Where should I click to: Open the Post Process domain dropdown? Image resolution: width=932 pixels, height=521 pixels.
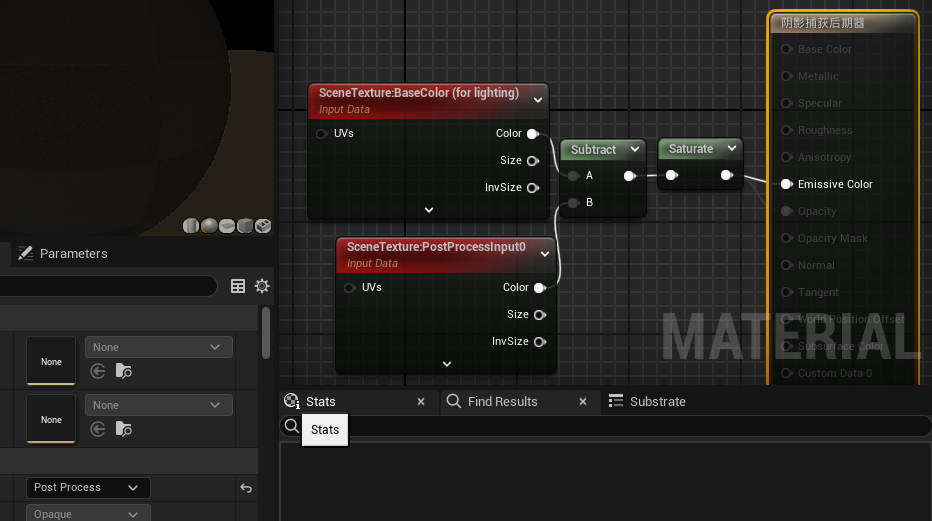point(88,488)
